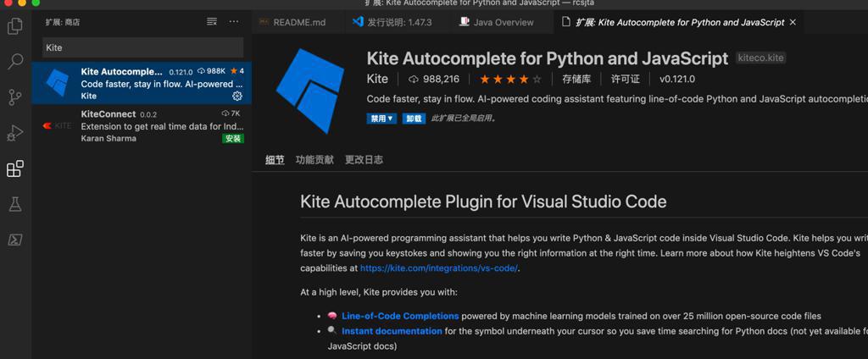Open the Explorer view in activity bar
Viewport: 868px width, 359px height.
(15, 26)
